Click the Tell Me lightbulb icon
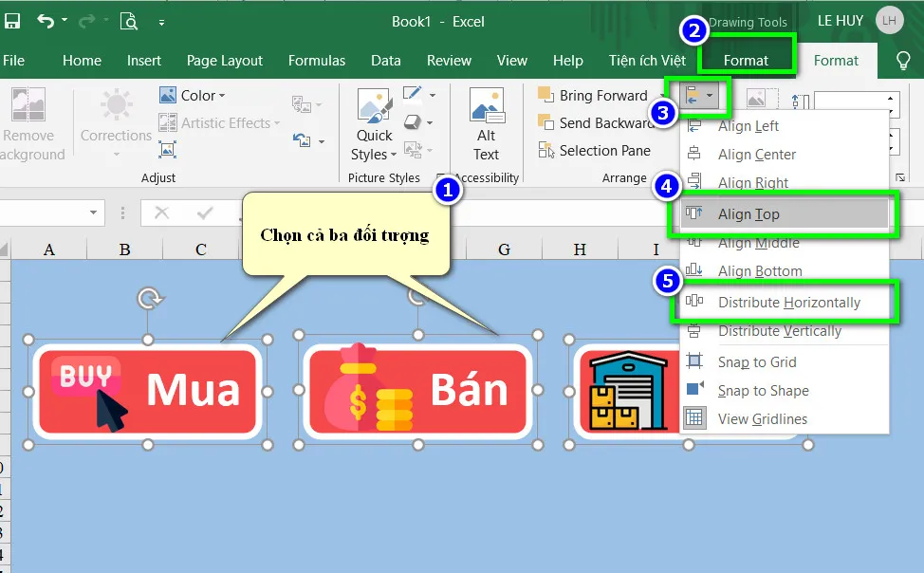This screenshot has width=924, height=573. tap(903, 61)
